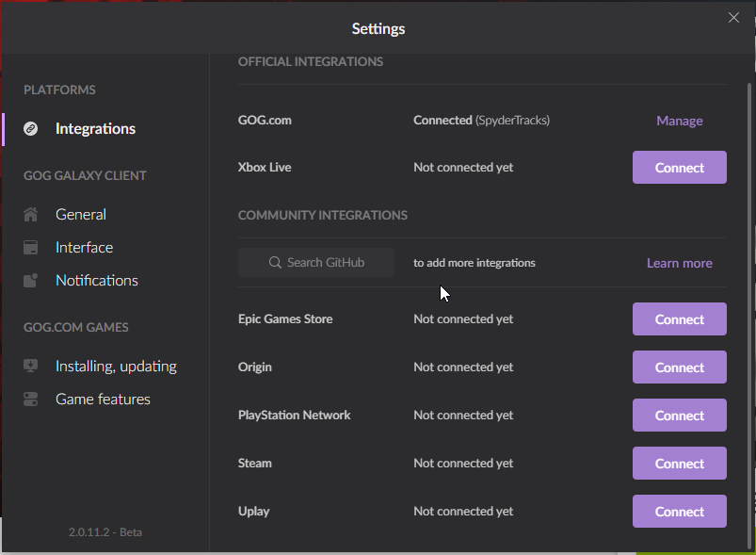Click the Interface window icon
756x555 pixels.
click(x=30, y=248)
